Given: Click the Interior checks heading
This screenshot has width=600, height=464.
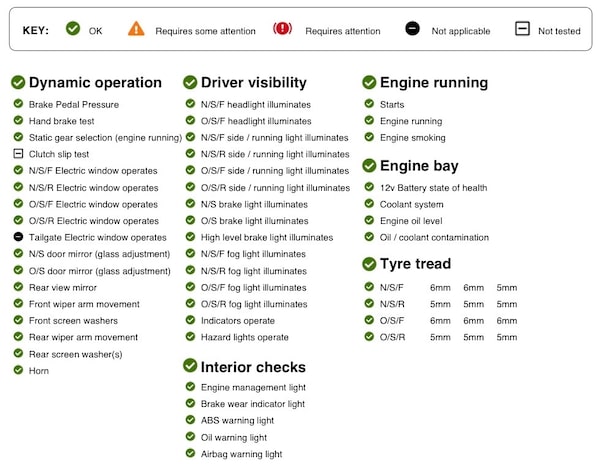Looking at the screenshot, I should 253,365.
